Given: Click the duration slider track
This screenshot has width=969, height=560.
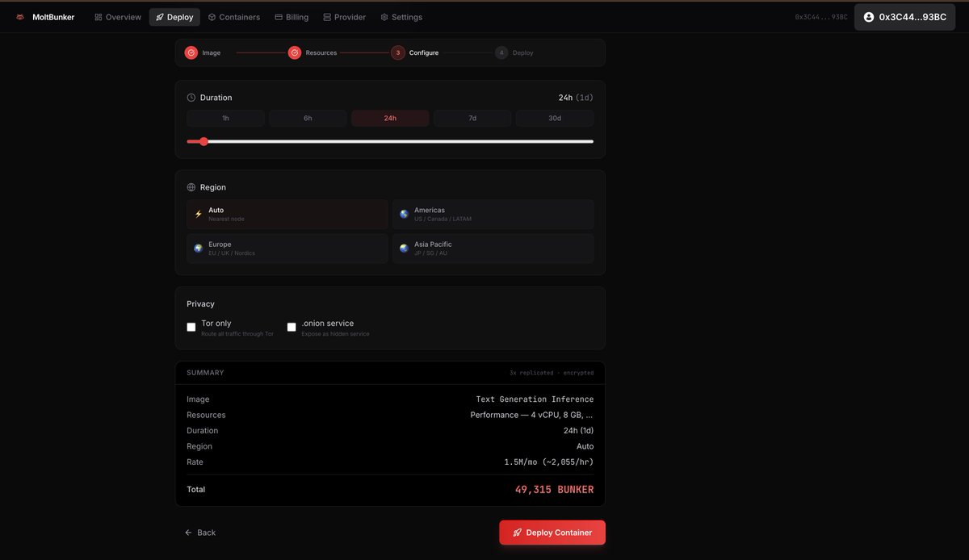Looking at the screenshot, I should (390, 141).
